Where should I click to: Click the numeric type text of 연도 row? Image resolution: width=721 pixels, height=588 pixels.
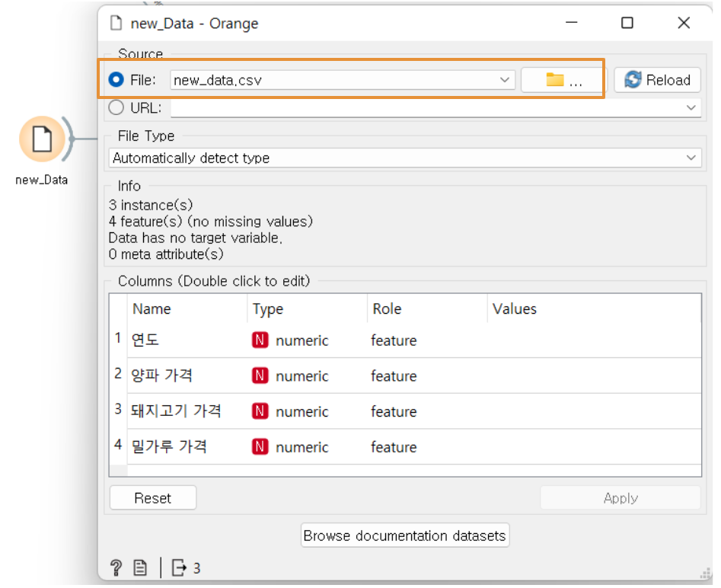[301, 340]
